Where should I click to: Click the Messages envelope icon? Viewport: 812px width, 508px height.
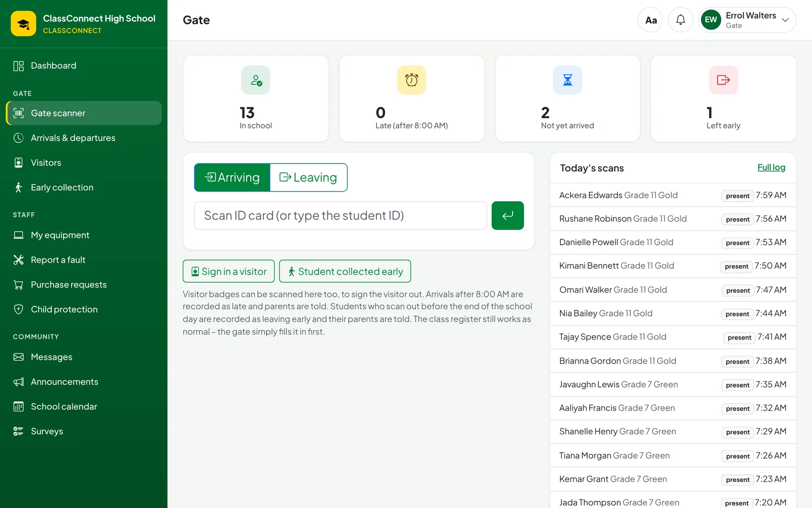pos(19,357)
